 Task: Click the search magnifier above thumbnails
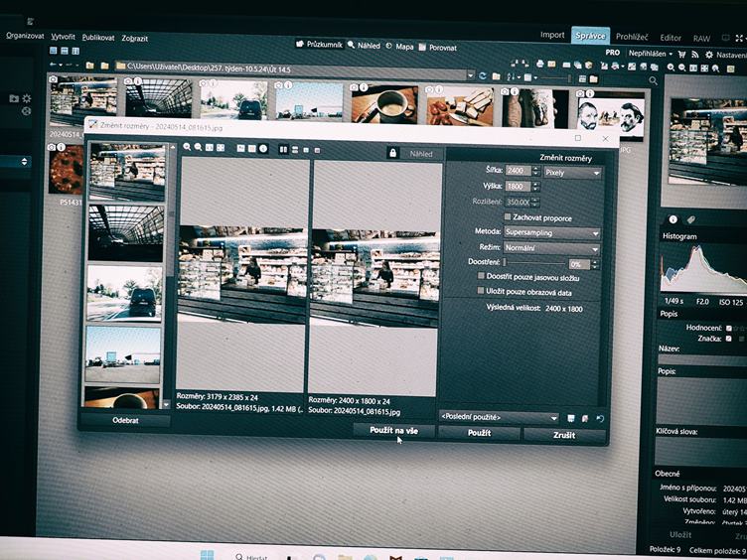coord(654,81)
